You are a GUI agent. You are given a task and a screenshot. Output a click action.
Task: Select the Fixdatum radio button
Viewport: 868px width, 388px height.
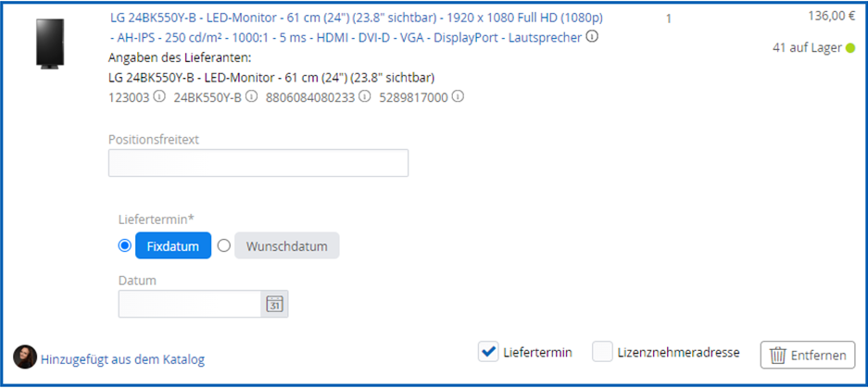[125, 245]
